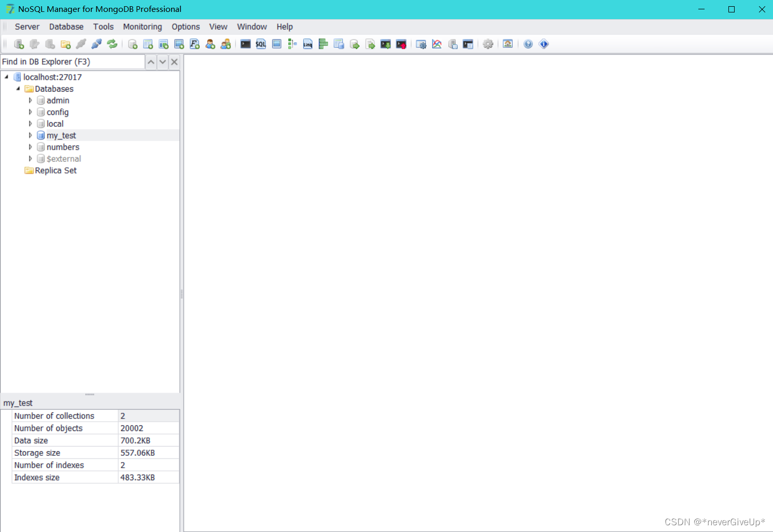
Task: Select the my_test database
Action: tap(61, 135)
